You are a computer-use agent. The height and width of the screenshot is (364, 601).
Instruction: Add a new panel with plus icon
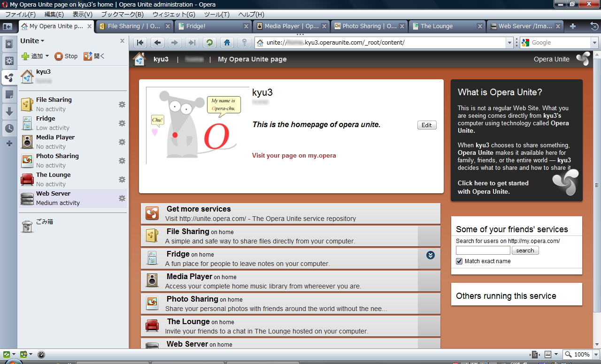9,144
